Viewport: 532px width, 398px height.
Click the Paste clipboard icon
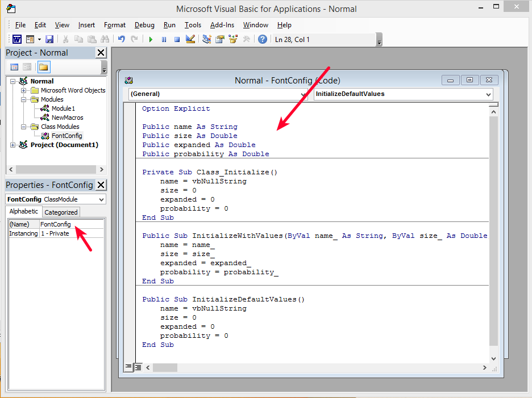coord(92,39)
